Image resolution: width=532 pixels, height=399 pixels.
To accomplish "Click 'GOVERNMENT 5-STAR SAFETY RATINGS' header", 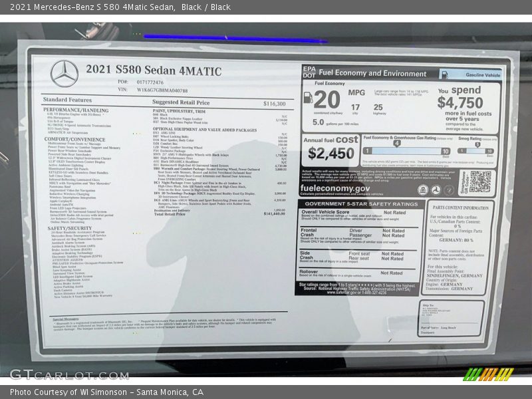I will coord(361,204).
